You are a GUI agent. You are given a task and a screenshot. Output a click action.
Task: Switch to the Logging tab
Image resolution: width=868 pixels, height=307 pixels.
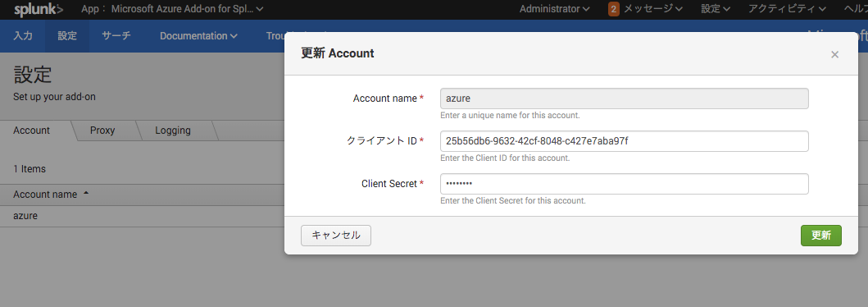pyautogui.click(x=173, y=131)
